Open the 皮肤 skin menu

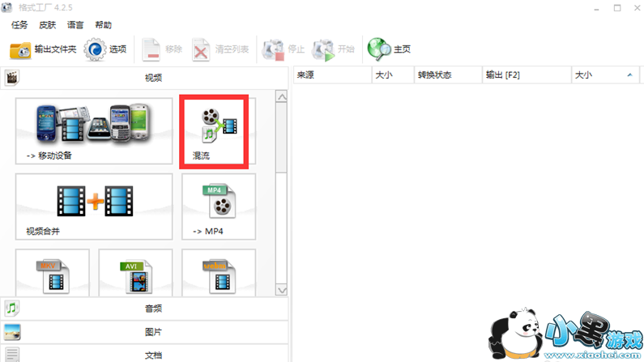47,25
